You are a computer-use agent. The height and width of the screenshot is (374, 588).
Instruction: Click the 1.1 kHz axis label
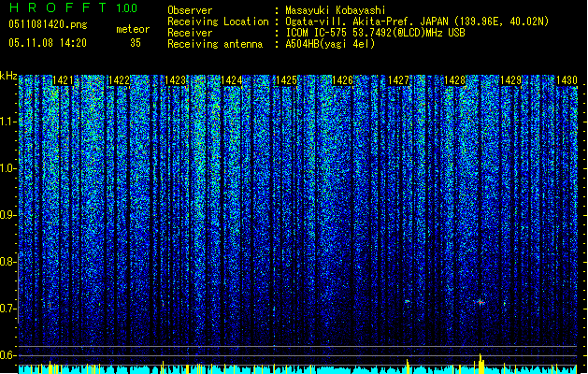pos(7,122)
